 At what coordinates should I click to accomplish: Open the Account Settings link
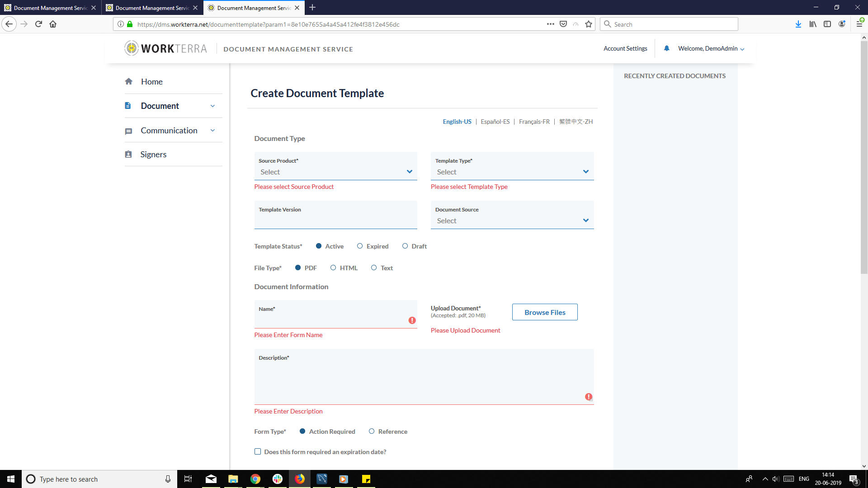[625, 48]
